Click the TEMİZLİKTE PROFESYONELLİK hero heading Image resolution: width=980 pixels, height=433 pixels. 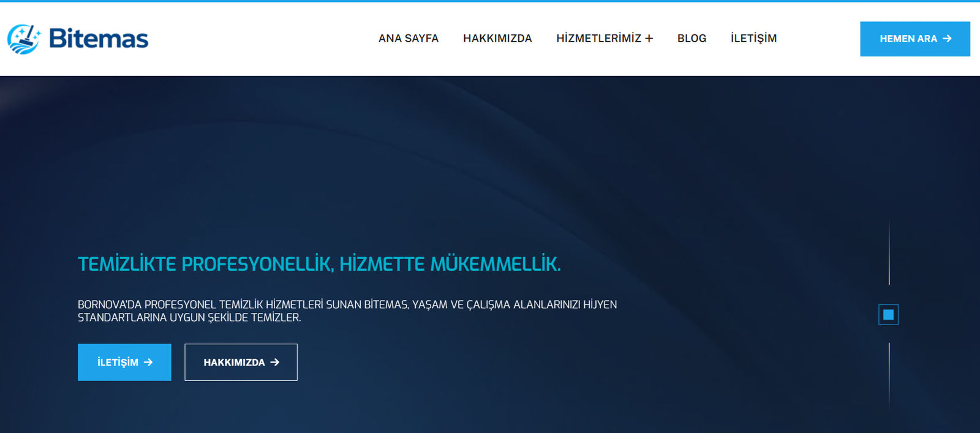pyautogui.click(x=319, y=264)
